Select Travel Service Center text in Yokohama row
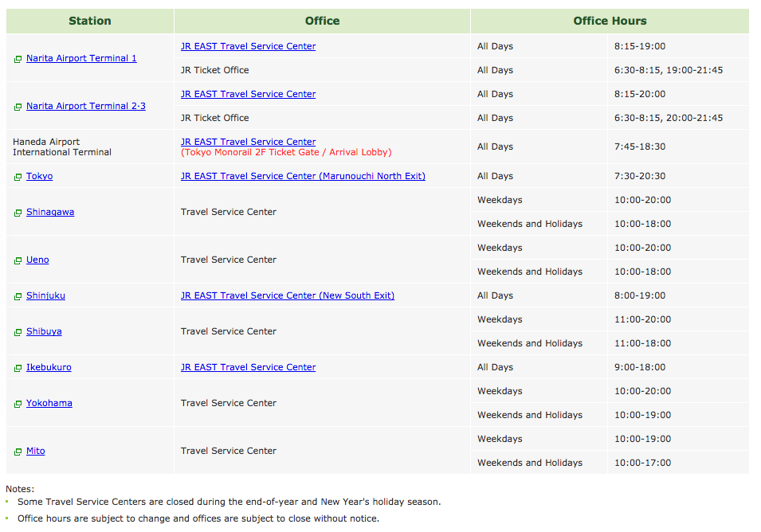This screenshot has width=761, height=532. (x=228, y=403)
